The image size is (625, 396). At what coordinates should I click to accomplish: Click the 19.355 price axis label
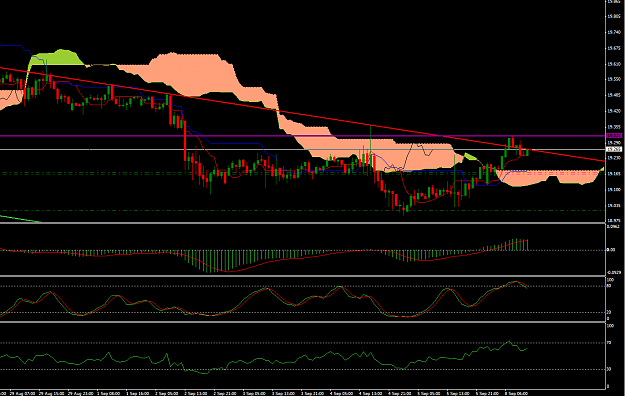point(614,127)
